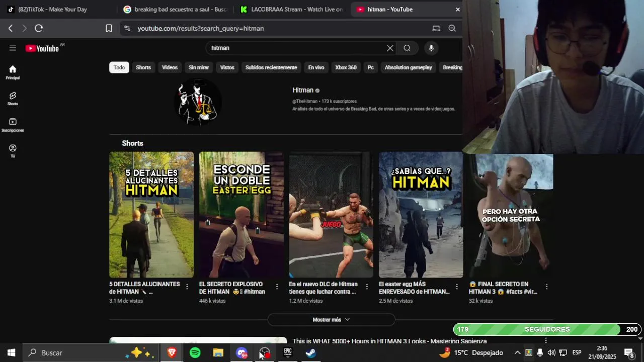644x362 pixels.
Task: Click the SEGUIDORES follower progress bar
Action: (547, 329)
